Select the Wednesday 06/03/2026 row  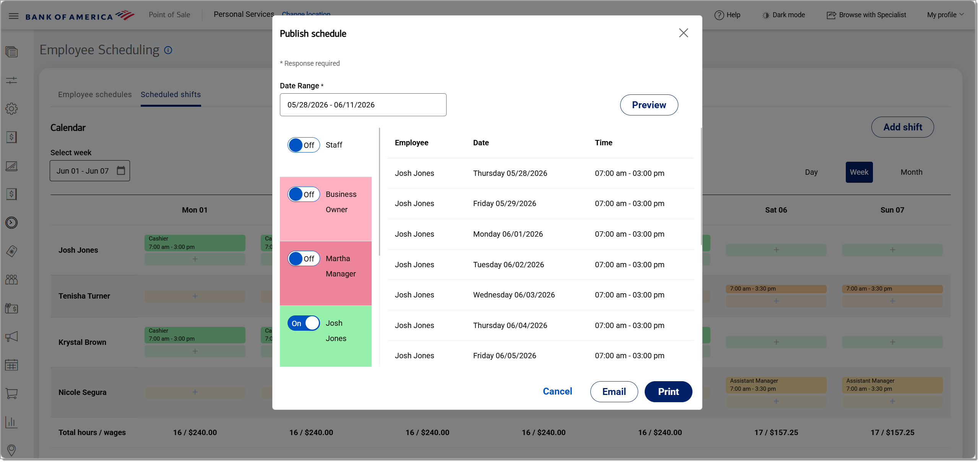coord(540,295)
